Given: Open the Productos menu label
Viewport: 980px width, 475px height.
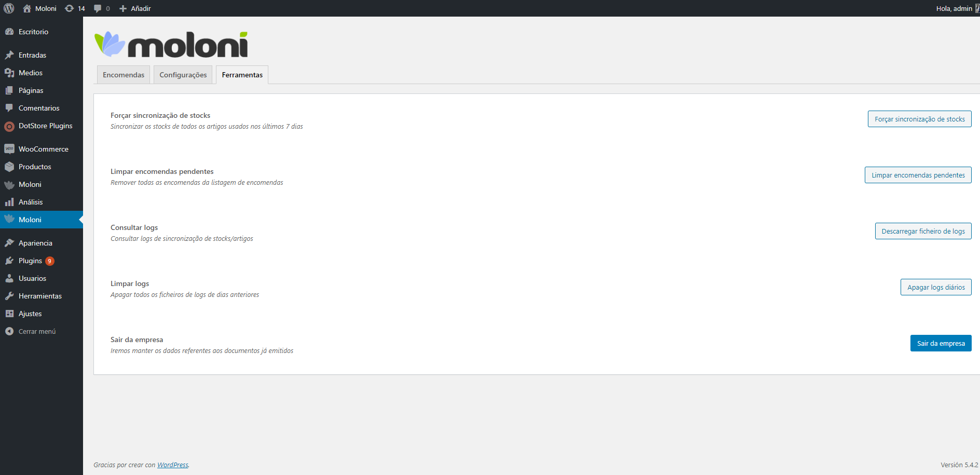Looking at the screenshot, I should tap(35, 167).
